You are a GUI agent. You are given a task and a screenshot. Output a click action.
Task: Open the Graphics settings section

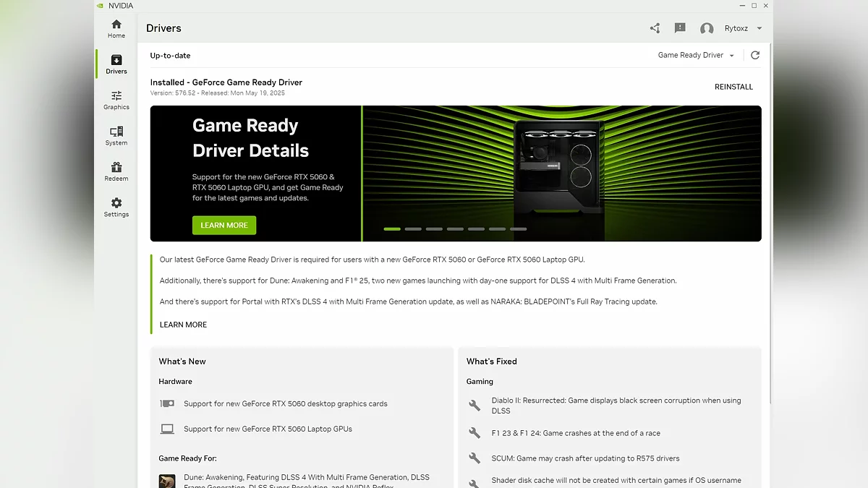pyautogui.click(x=116, y=100)
